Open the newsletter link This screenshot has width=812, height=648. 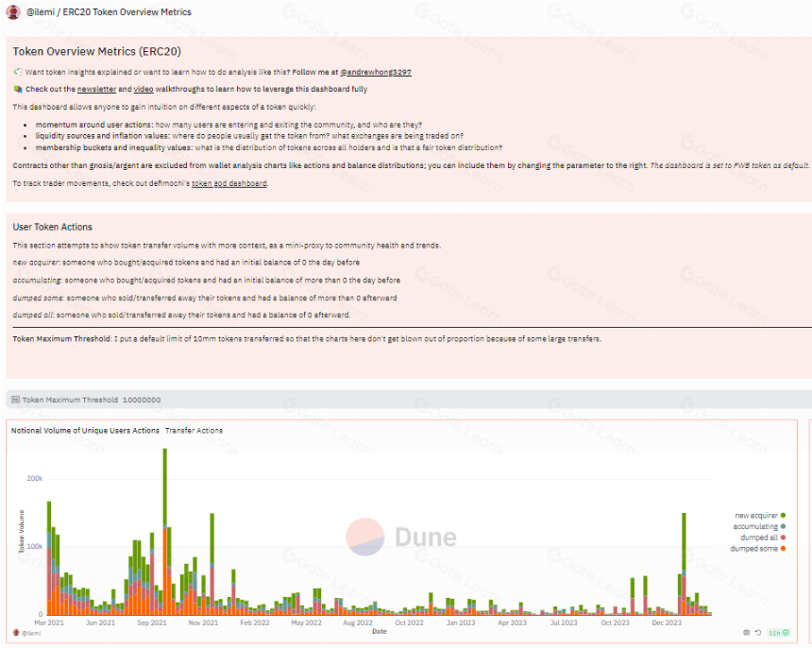pyautogui.click(x=97, y=89)
